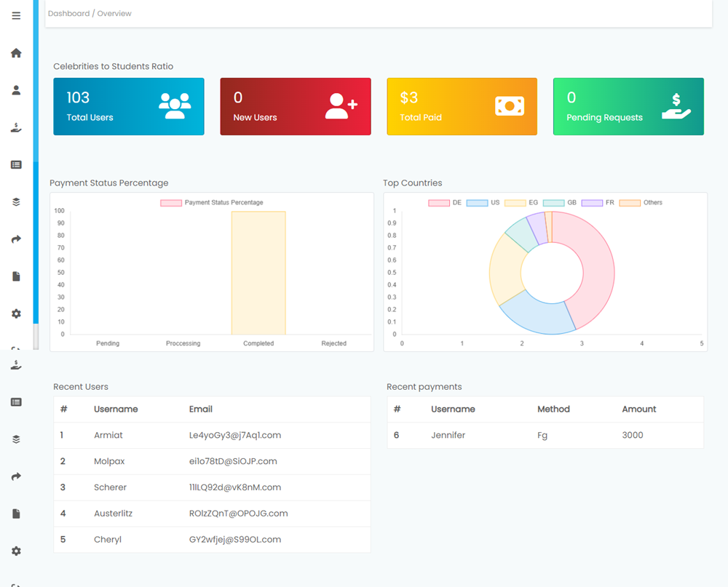Click the Completed bar in the payment chart
Screen dimensions: 728x587
point(258,273)
